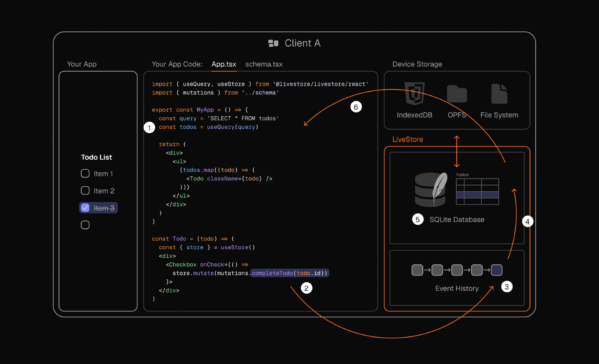Click the Todo List heading
This screenshot has height=364, width=599.
pyautogui.click(x=96, y=157)
